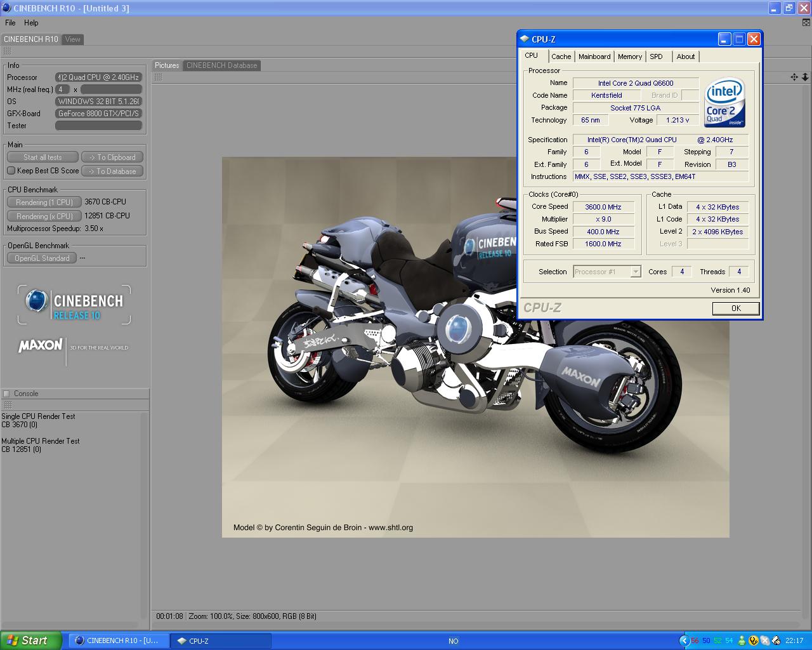Click the red 56 temperature tray reading
Viewport: 812px width, 650px height.
(x=695, y=640)
